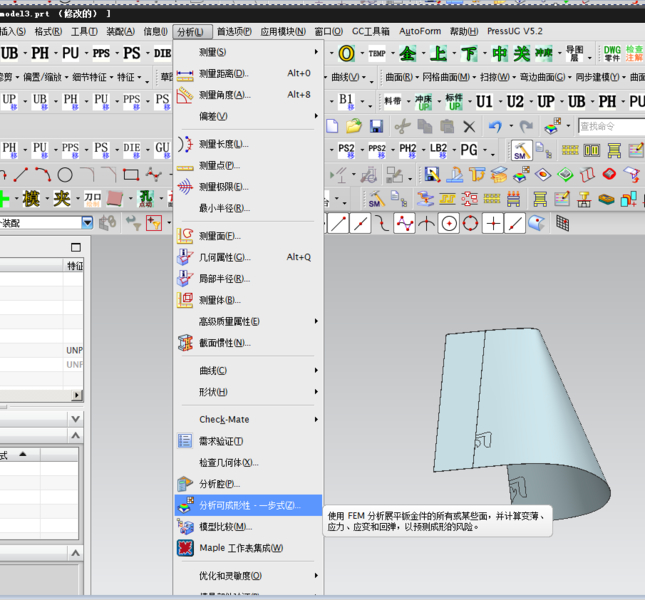Click the Undo arrow icon

[x=495, y=126]
